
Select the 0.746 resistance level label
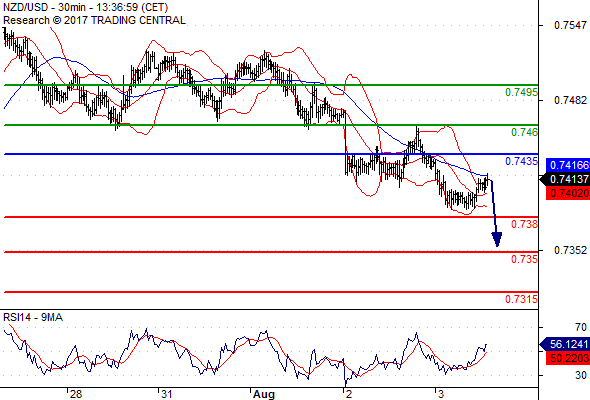524,132
